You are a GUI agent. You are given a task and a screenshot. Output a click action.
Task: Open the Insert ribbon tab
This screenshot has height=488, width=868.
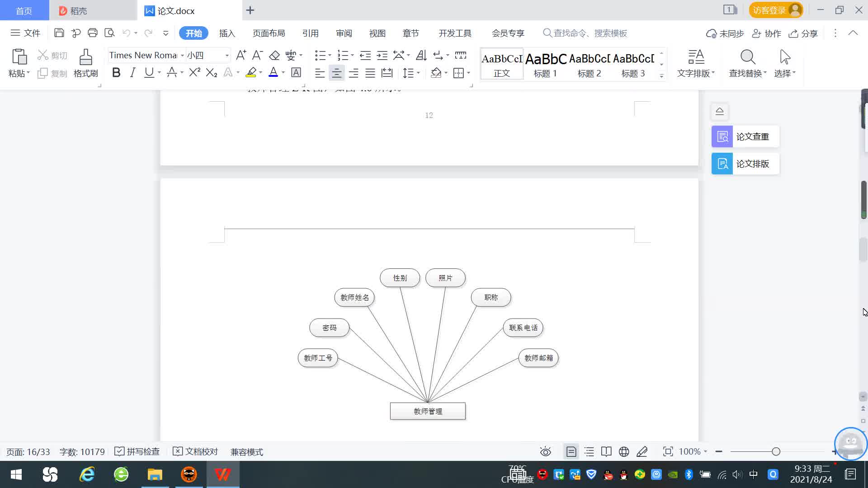coord(227,33)
